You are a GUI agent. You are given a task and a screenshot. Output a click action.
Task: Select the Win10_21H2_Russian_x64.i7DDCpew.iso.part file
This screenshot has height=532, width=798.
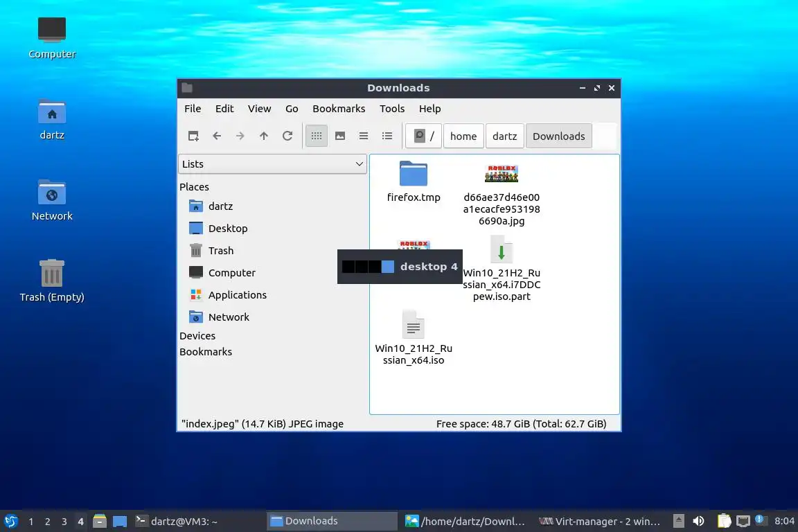(502, 269)
